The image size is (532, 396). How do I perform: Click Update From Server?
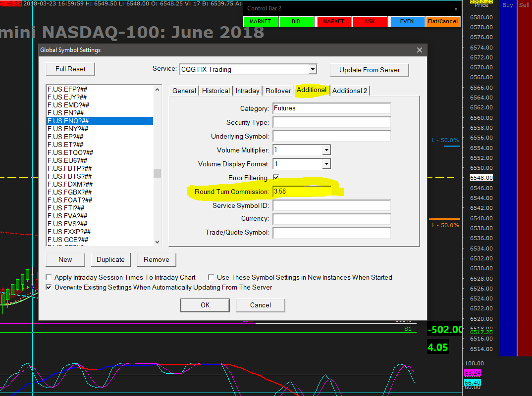point(370,70)
